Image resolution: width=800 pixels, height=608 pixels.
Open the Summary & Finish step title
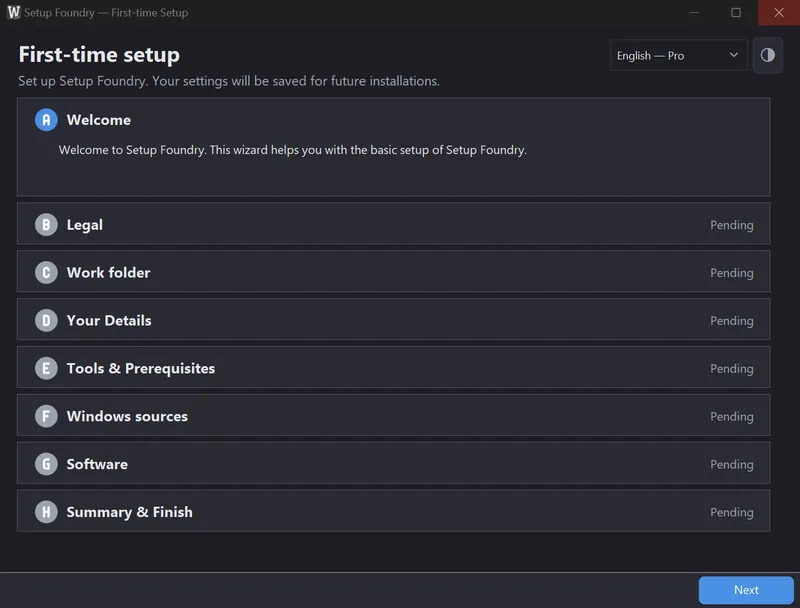pos(130,512)
